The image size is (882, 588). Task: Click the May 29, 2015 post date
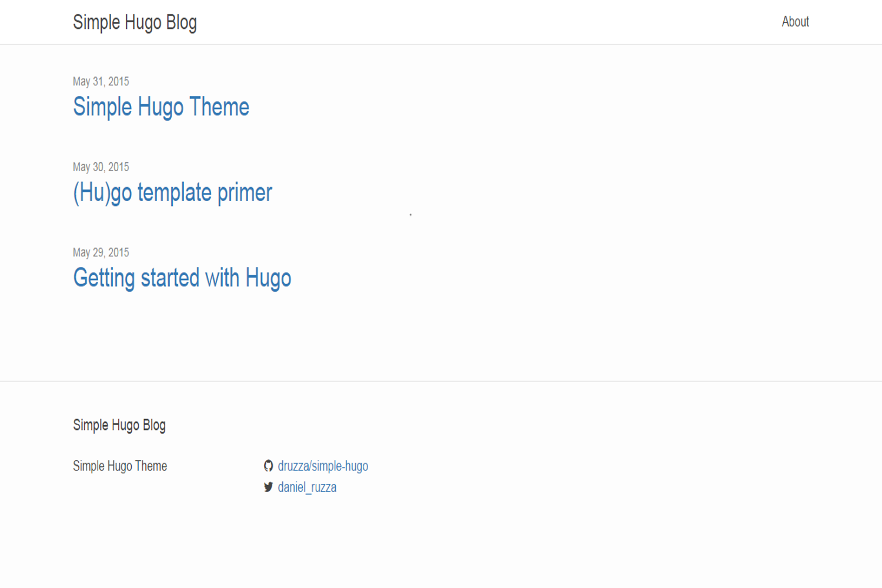click(x=101, y=252)
